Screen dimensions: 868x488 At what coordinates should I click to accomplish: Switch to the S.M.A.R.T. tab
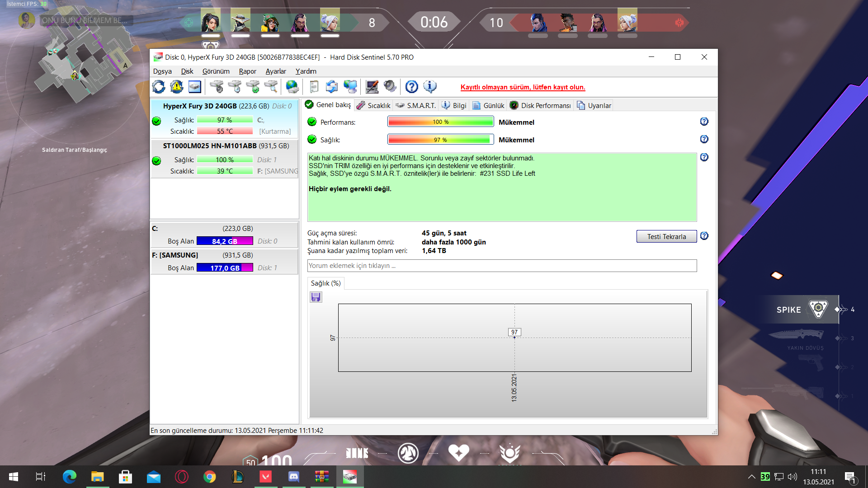(416, 105)
